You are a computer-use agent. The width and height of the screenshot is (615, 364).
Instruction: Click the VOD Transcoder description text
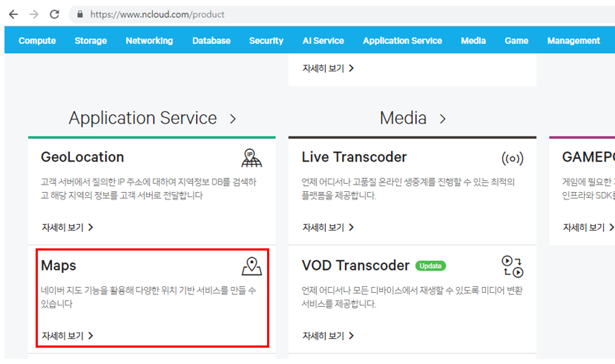(412, 297)
